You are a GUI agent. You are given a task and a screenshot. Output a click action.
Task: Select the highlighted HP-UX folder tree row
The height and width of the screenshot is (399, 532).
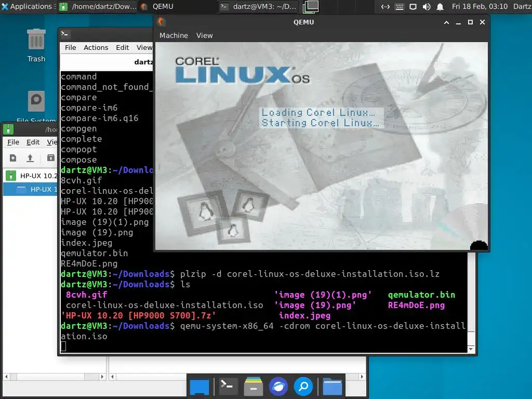pos(30,189)
